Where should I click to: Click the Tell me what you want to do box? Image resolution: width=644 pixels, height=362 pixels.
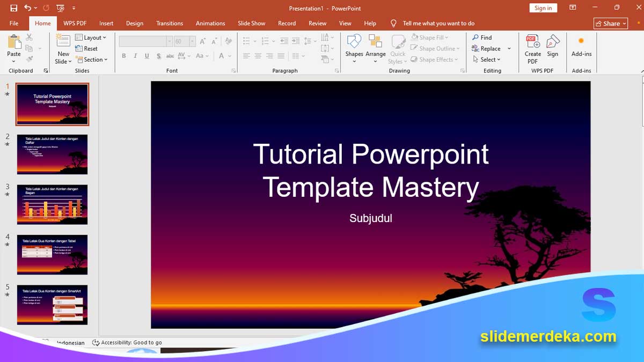coord(438,23)
